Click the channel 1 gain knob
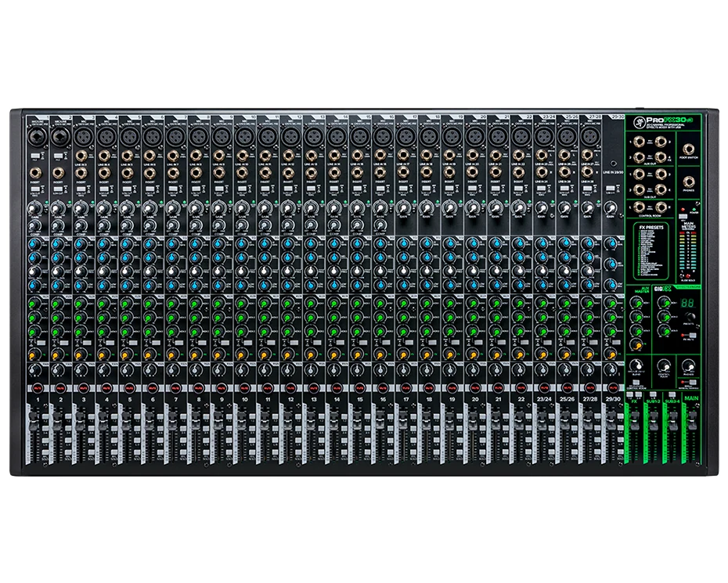This screenshot has height=583, width=728. point(34,208)
